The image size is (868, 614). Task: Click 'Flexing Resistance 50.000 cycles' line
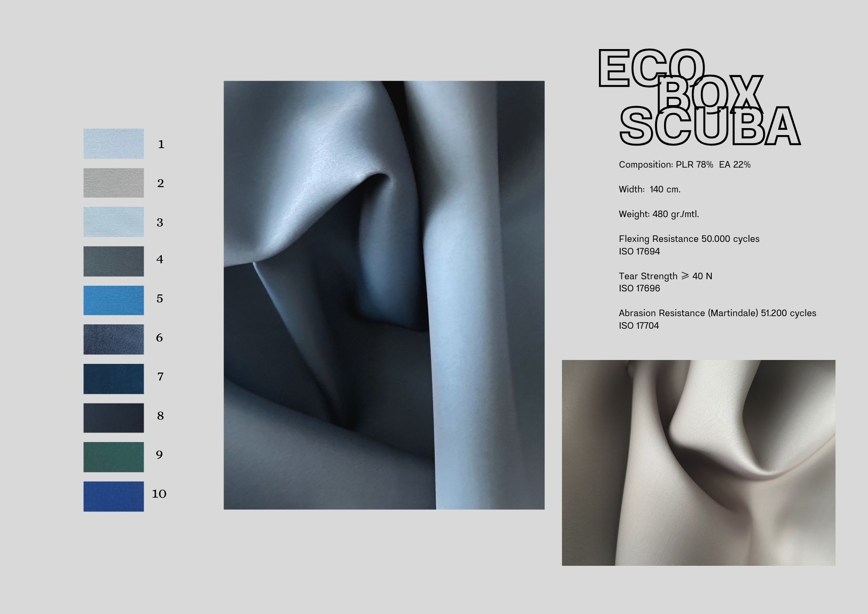[x=689, y=239]
